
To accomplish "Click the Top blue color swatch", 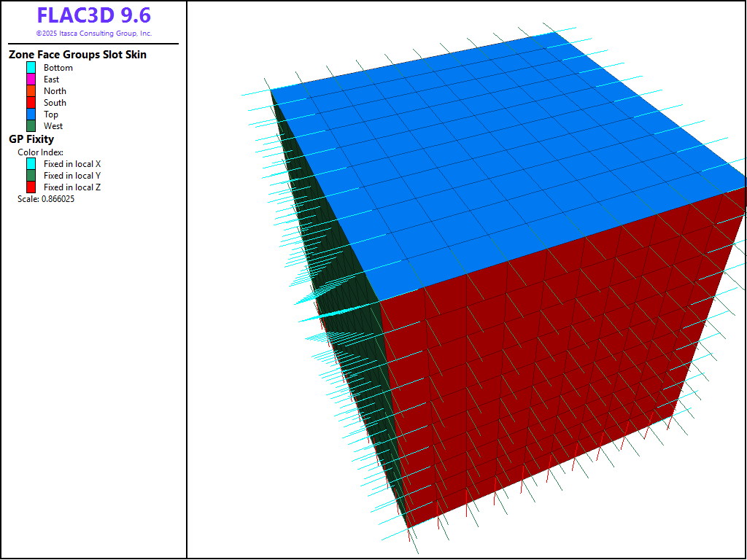I will [x=31, y=114].
